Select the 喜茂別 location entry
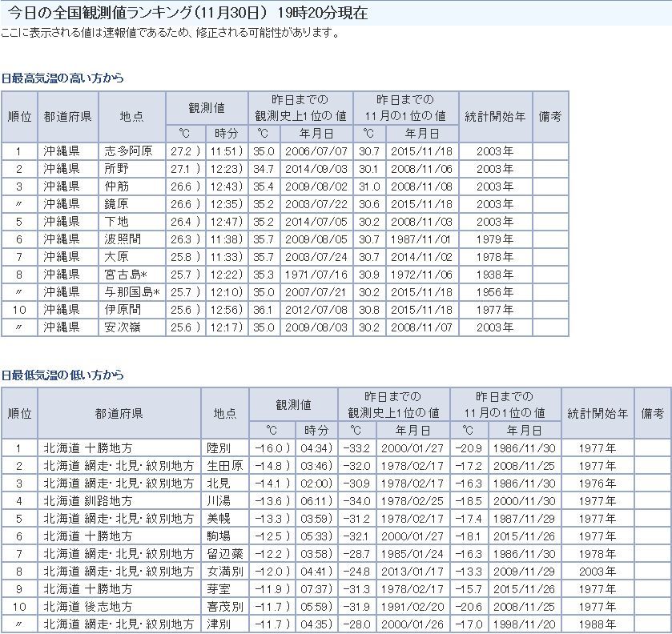Screen dimensions: 672x634 pyautogui.click(x=224, y=606)
